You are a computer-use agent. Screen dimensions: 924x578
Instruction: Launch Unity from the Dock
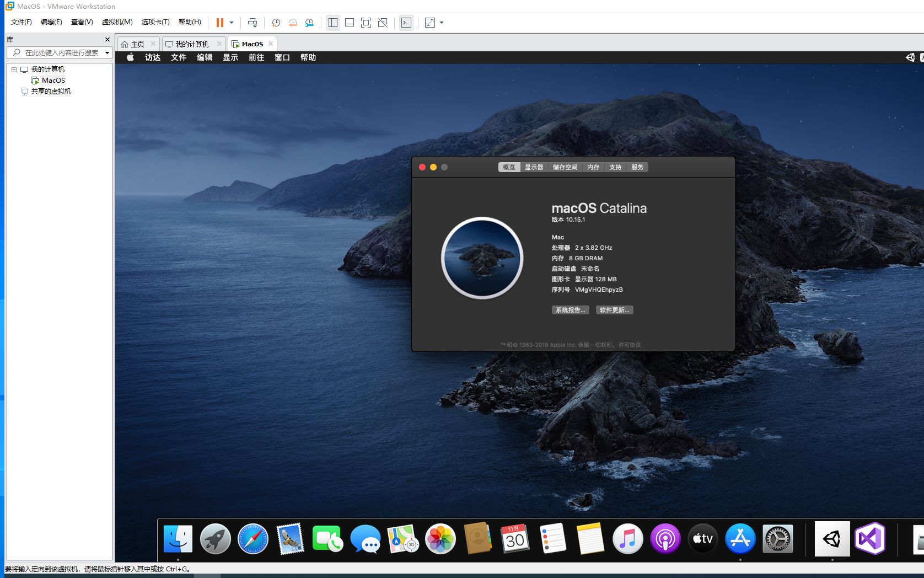(832, 539)
